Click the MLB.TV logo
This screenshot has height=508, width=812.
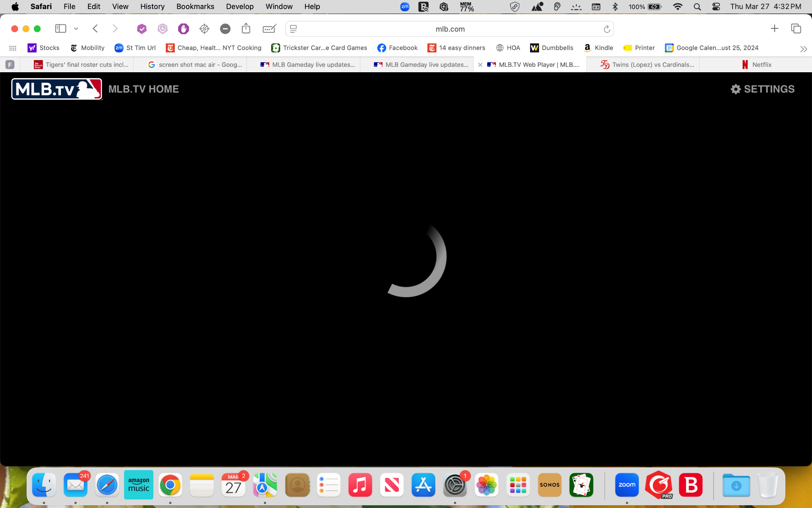[x=57, y=89]
